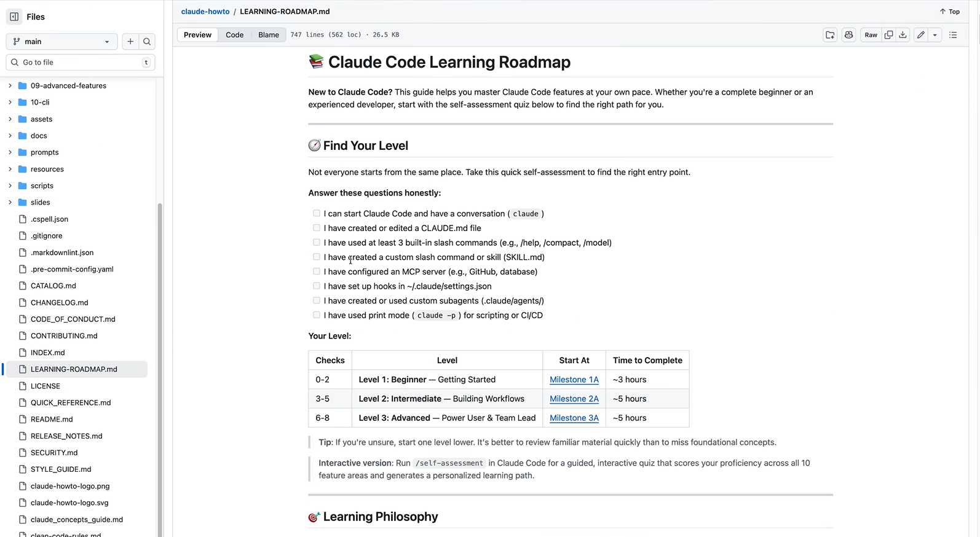Viewport: 980px width, 537px height.
Task: Open the outline list icon
Action: [953, 35]
